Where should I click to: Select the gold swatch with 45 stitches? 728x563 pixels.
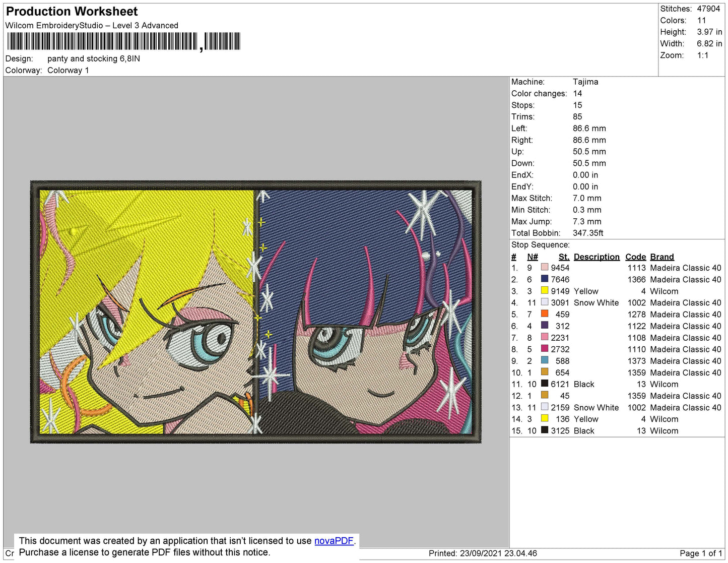click(x=544, y=395)
